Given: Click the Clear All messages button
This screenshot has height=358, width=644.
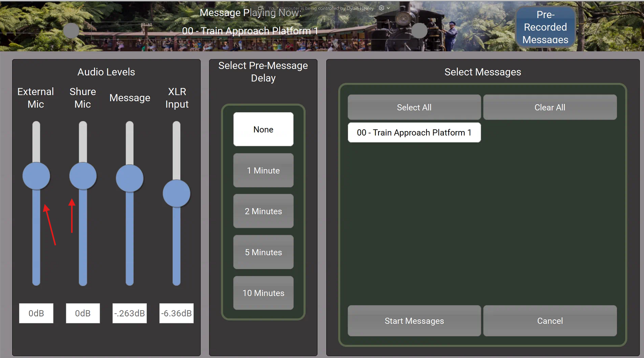Looking at the screenshot, I should [x=550, y=107].
